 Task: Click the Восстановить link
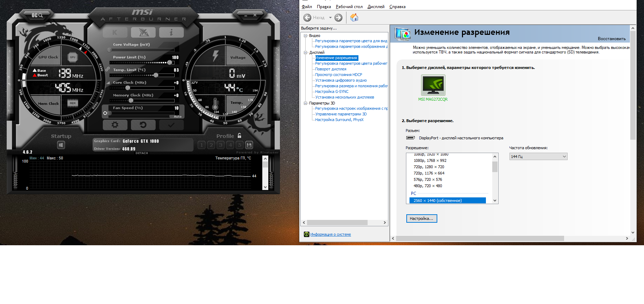click(612, 39)
